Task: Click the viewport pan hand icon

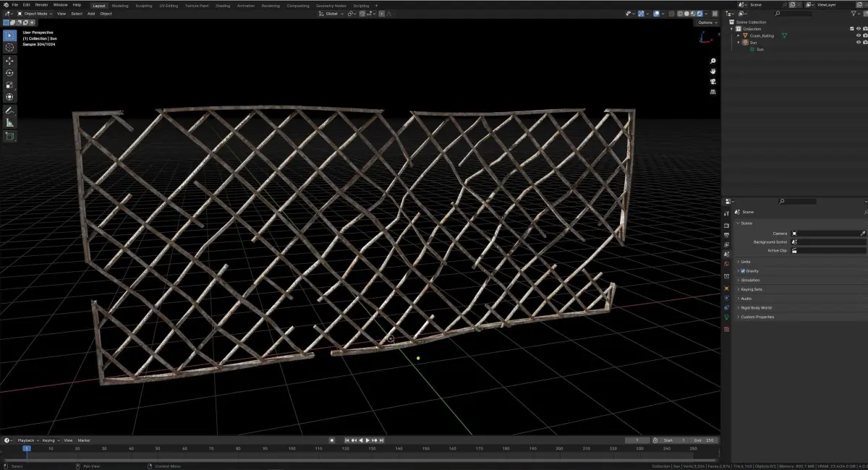Action: coord(713,71)
